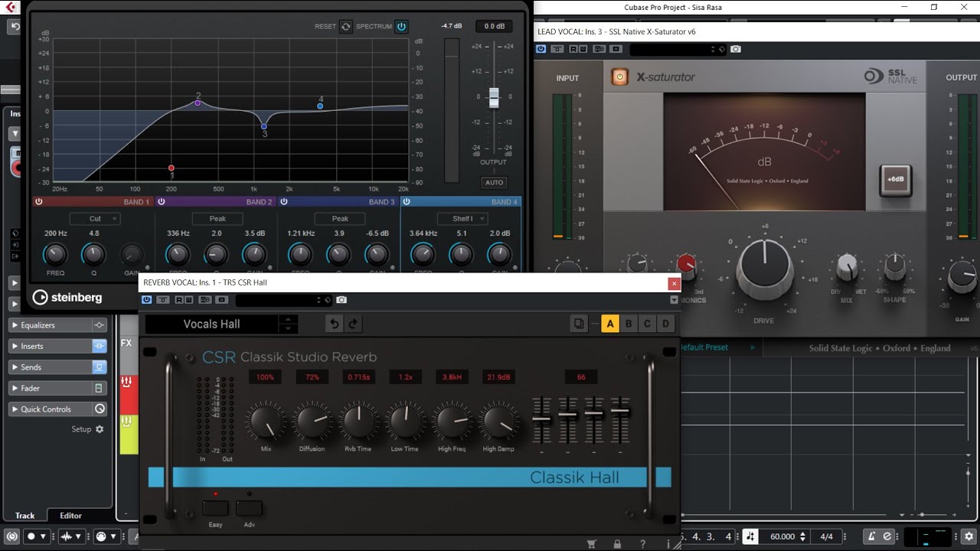Select preset slot B
This screenshot has width=980, height=551.
coord(629,324)
